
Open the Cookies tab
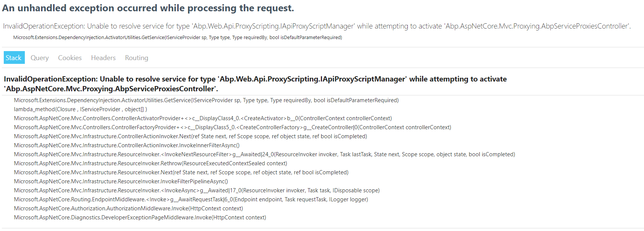70,57
